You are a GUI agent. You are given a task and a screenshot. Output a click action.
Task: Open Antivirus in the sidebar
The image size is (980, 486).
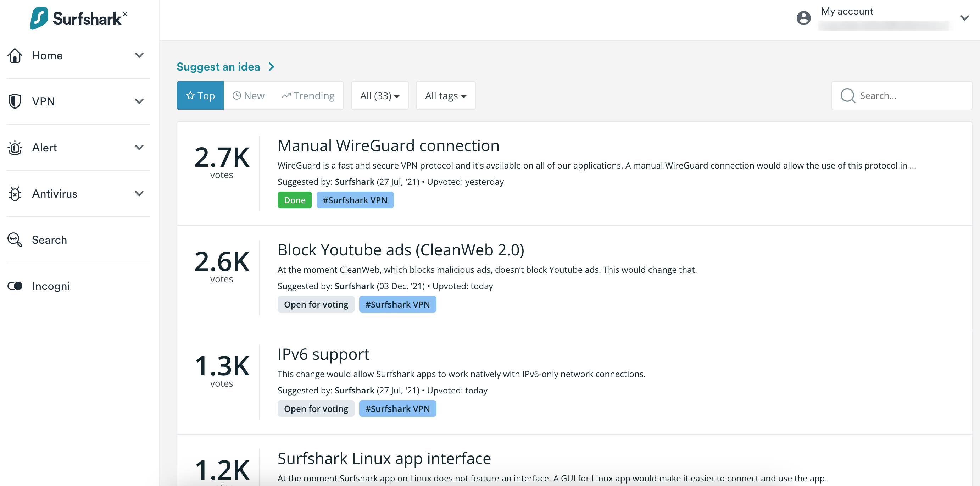78,194
